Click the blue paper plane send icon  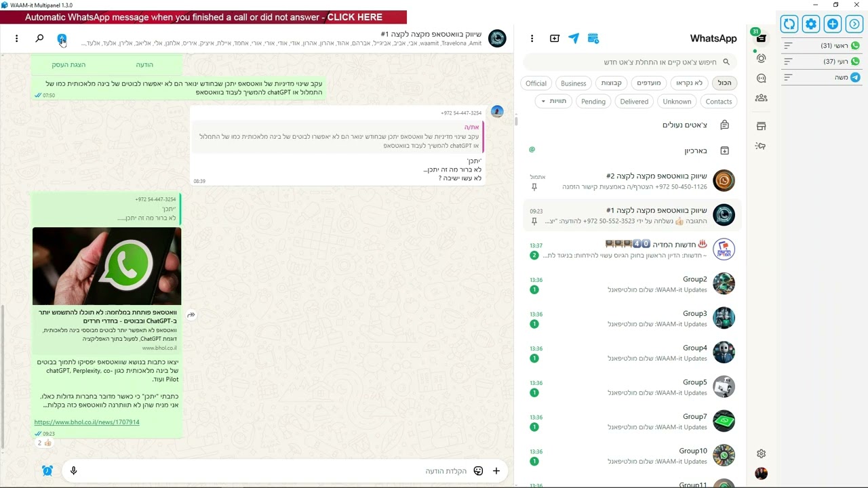(x=574, y=39)
